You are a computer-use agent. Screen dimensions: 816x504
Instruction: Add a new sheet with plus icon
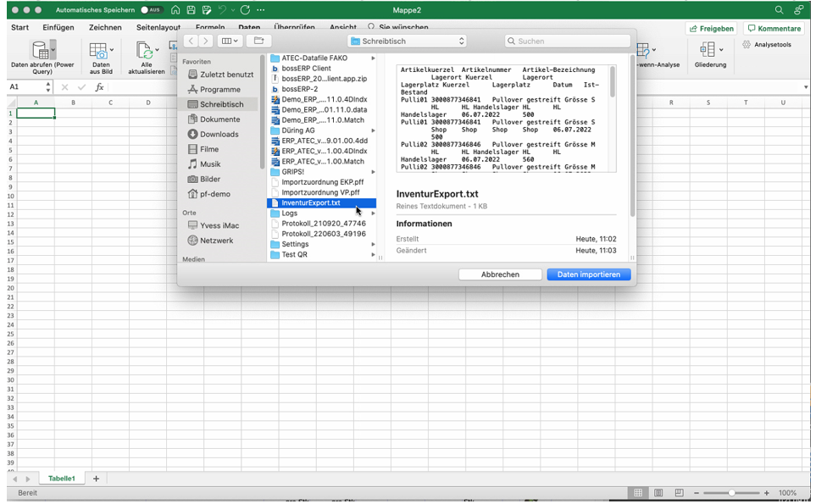pos(96,479)
